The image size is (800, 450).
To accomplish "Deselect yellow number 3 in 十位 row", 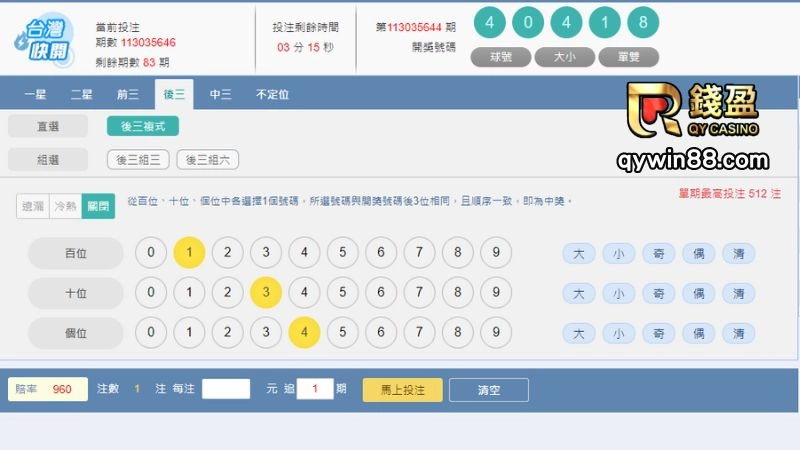I will click(x=265, y=293).
